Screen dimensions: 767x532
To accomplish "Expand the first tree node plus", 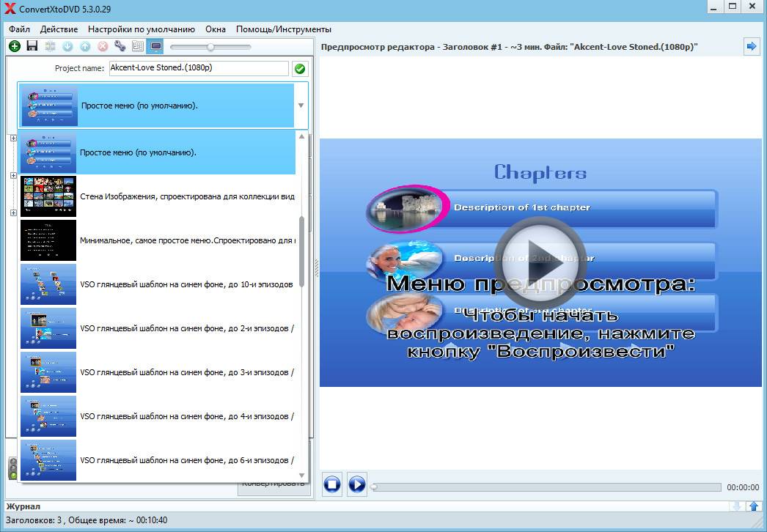I will point(13,138).
